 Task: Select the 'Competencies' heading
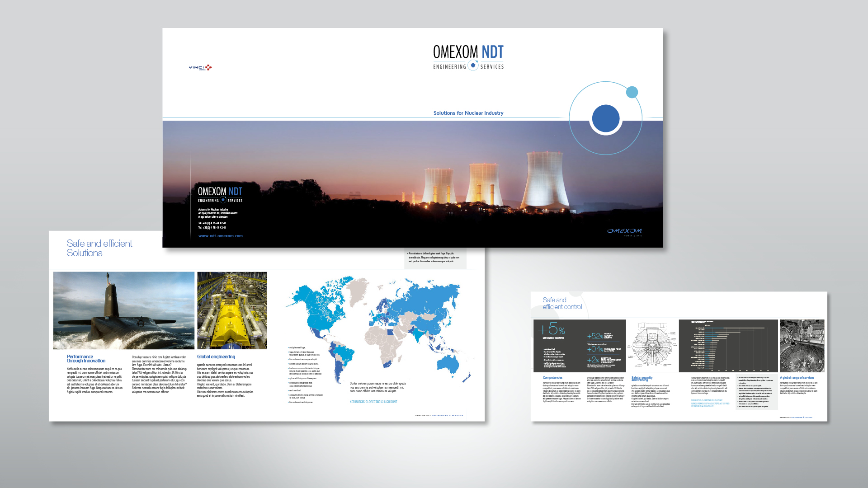click(x=552, y=378)
